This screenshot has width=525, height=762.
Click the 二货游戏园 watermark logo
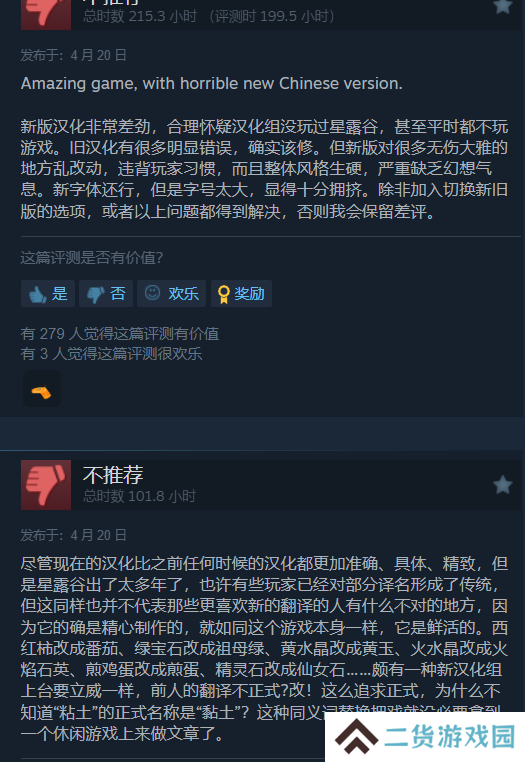tap(425, 737)
